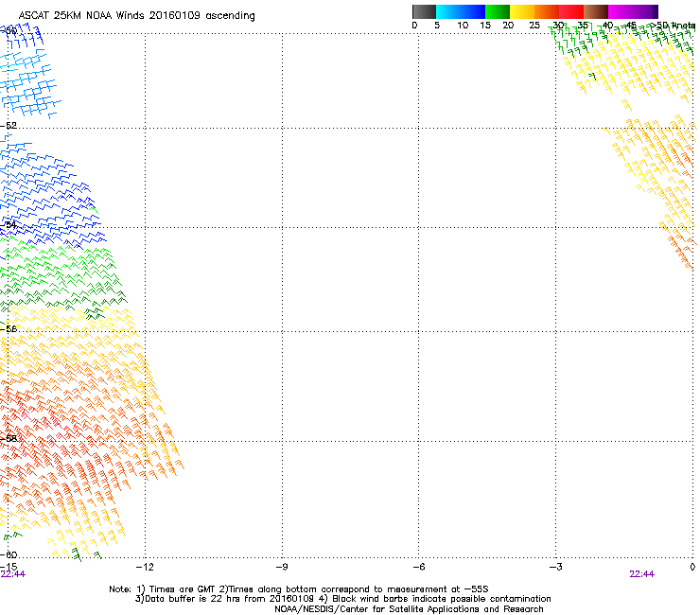The width and height of the screenshot is (700, 615).
Task: Click the NOAA/NESDIS Center for Satellite Applications credit
Action: point(409,609)
